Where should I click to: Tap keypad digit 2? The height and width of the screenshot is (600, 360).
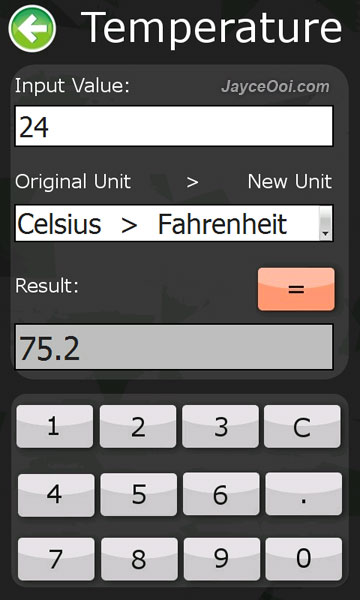pyautogui.click(x=138, y=426)
